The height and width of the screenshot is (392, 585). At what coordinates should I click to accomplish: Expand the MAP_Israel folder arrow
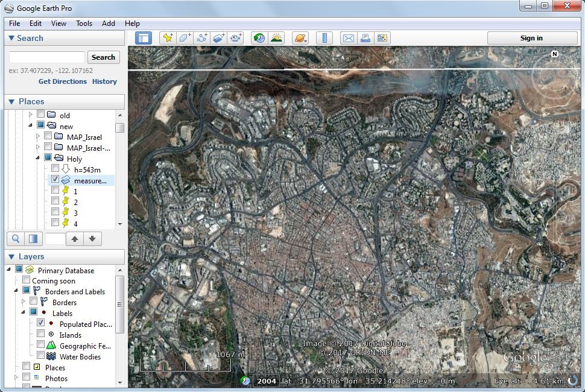(x=37, y=136)
